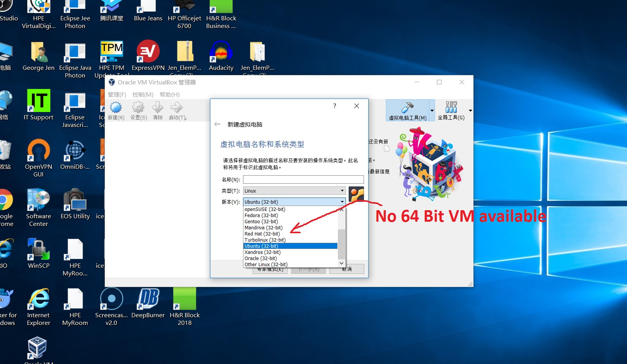
Task: Maximize the Oracle VM VirtualBox window
Action: pyautogui.click(x=439, y=82)
